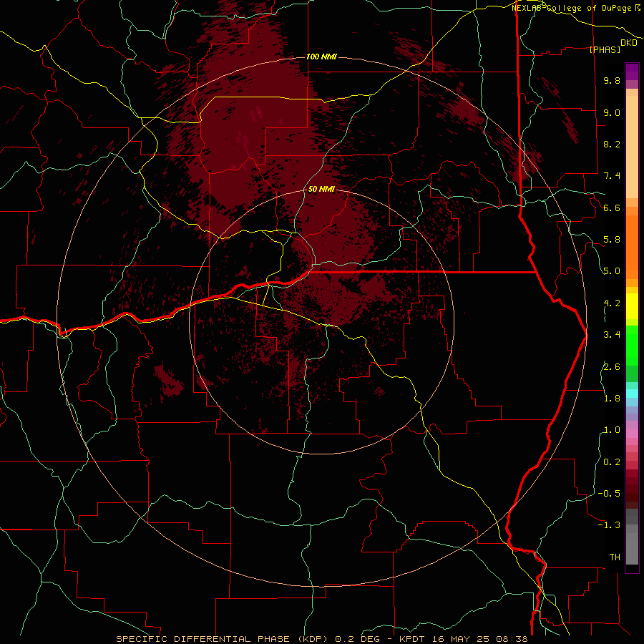Pick the cyan segment beside 1.8
644x644 pixels.
click(632, 394)
